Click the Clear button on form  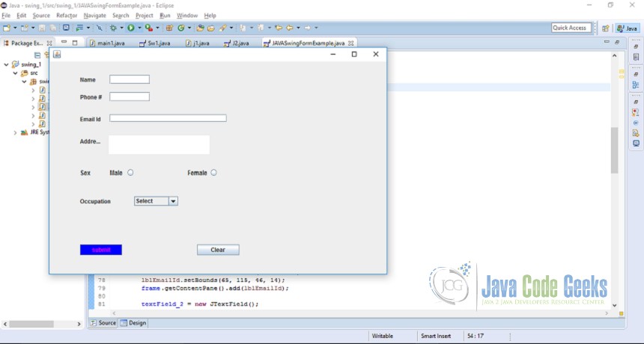click(x=218, y=250)
